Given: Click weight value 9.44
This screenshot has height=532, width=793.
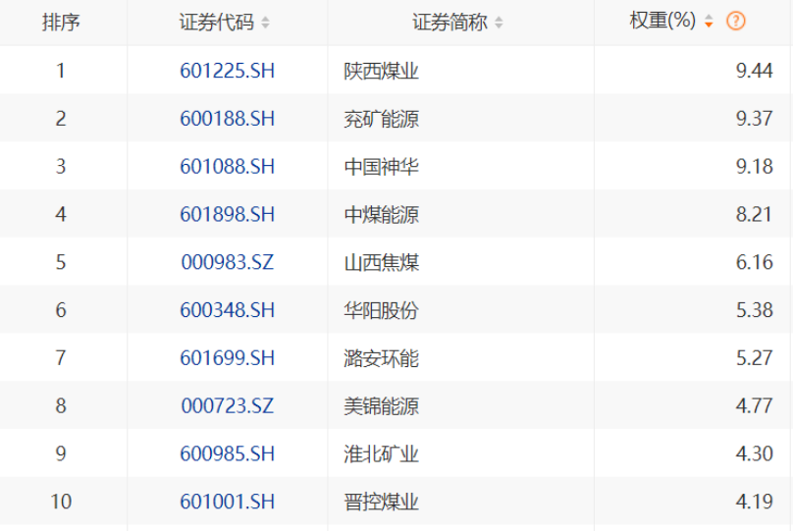Looking at the screenshot, I should (x=754, y=71).
